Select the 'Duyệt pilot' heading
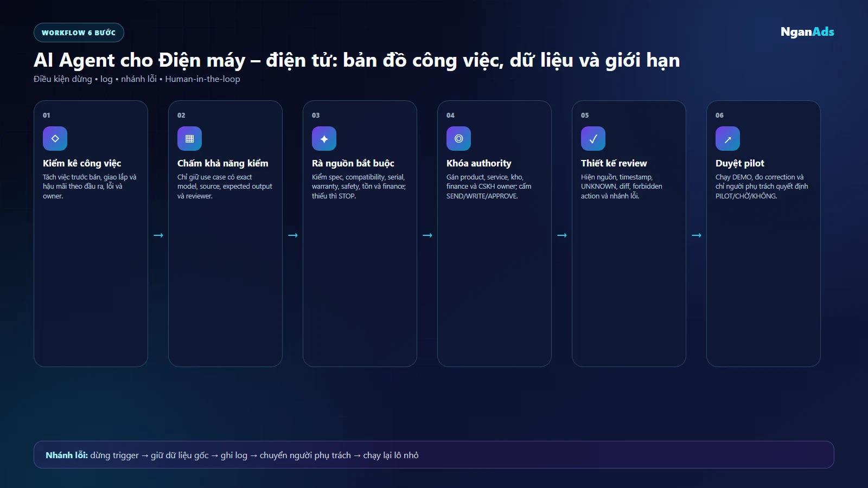 739,163
